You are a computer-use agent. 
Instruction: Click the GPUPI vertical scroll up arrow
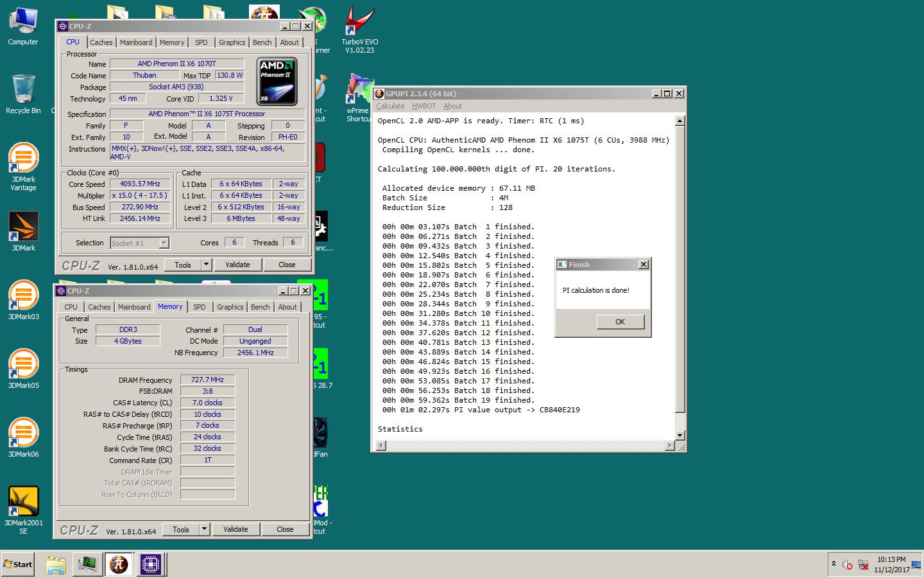[680, 121]
